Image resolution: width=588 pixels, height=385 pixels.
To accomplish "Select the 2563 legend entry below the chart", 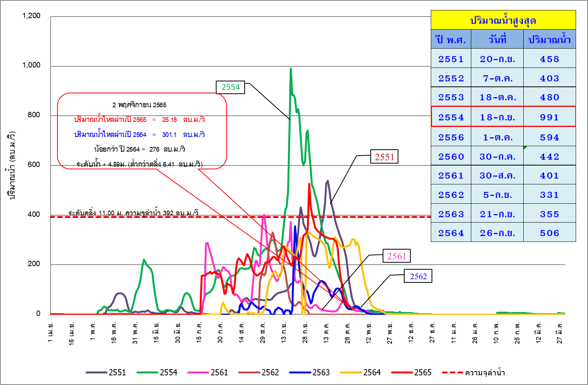I will click(x=310, y=372).
